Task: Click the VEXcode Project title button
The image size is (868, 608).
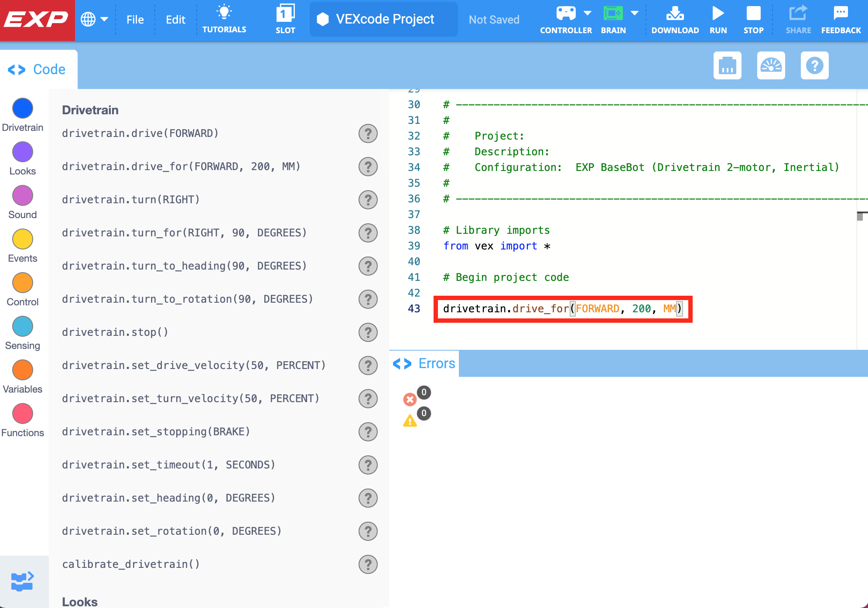Action: pyautogui.click(x=383, y=19)
